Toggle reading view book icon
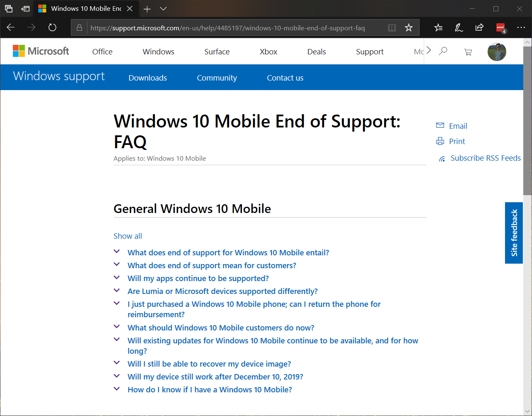Screen dimensions: 532x416 pos(392,28)
